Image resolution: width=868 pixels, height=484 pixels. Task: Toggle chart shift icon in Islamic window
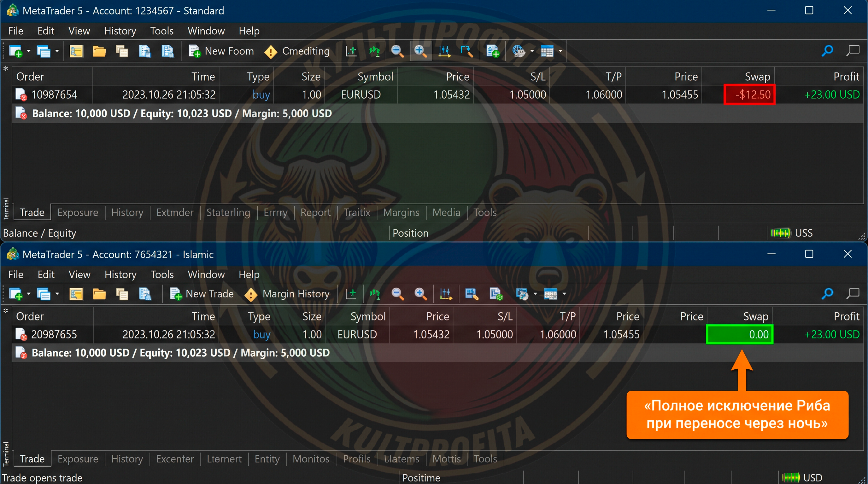(351, 294)
